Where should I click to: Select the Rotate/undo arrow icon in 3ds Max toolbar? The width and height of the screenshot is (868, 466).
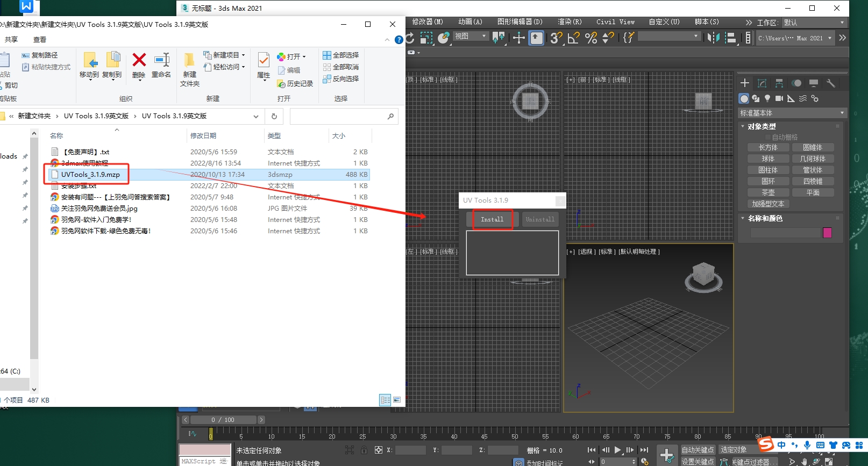coord(410,38)
